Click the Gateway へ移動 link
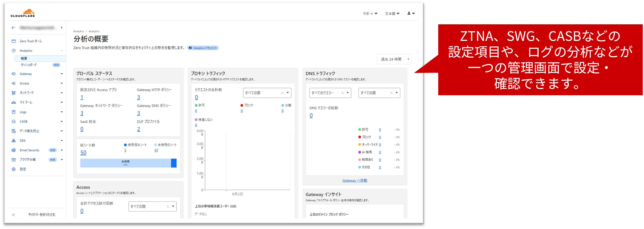 354,181
